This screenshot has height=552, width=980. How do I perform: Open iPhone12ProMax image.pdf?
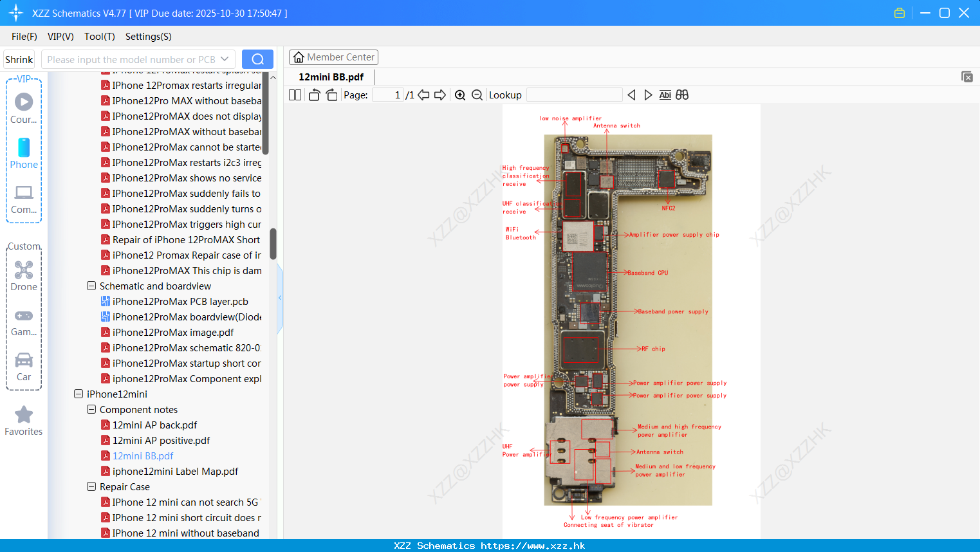(x=173, y=332)
